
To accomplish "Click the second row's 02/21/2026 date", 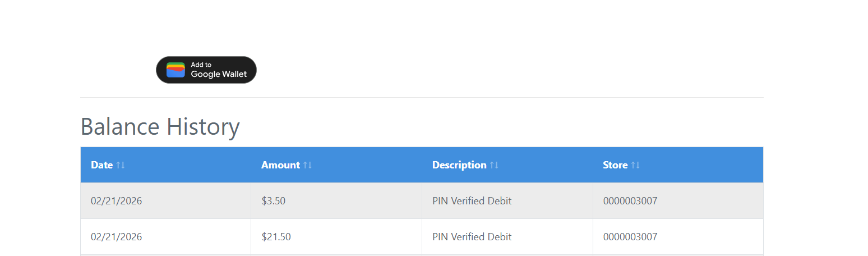I will 117,237.
